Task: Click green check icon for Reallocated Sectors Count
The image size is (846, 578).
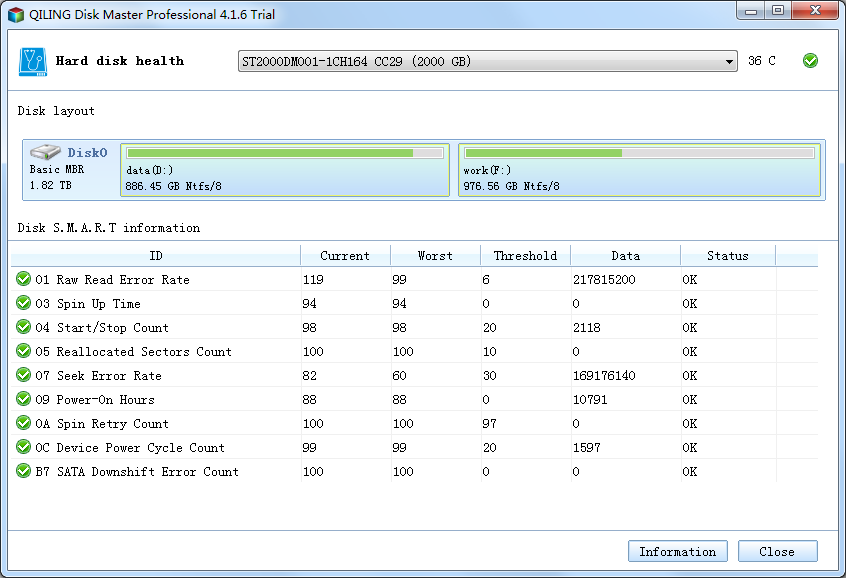Action: pyautogui.click(x=23, y=351)
